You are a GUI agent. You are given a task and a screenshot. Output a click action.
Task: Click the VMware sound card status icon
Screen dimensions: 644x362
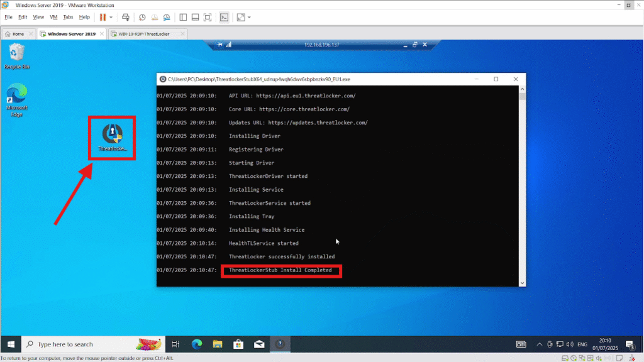pos(599,358)
